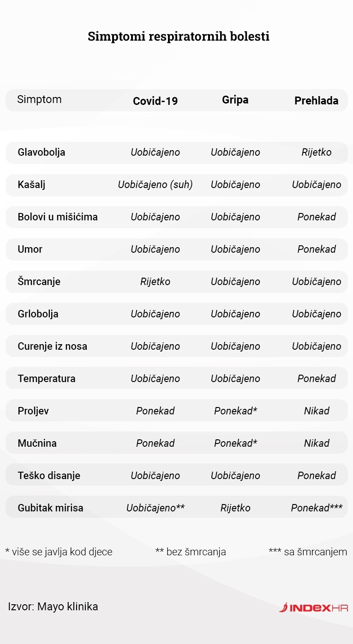Viewport: 353px width, 644px height.
Task: Click the Simptom column header
Action: pyautogui.click(x=39, y=99)
